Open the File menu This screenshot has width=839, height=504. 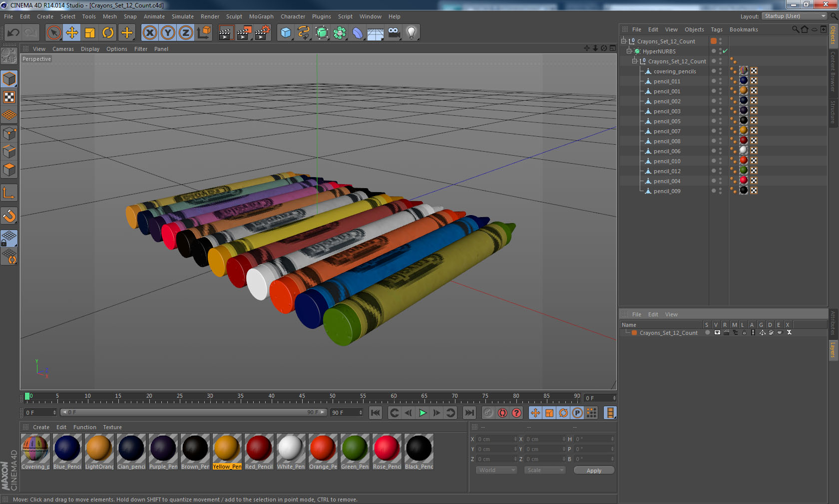click(x=8, y=16)
